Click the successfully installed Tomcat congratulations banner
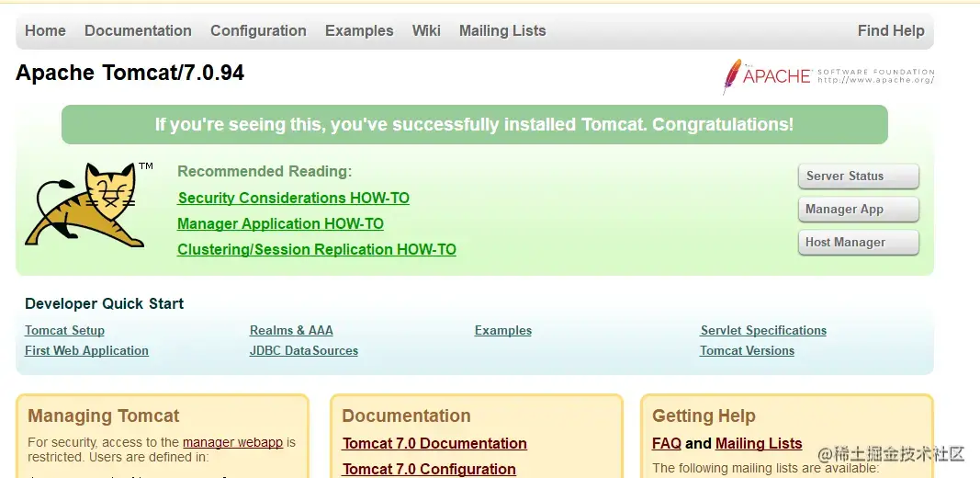 click(474, 124)
